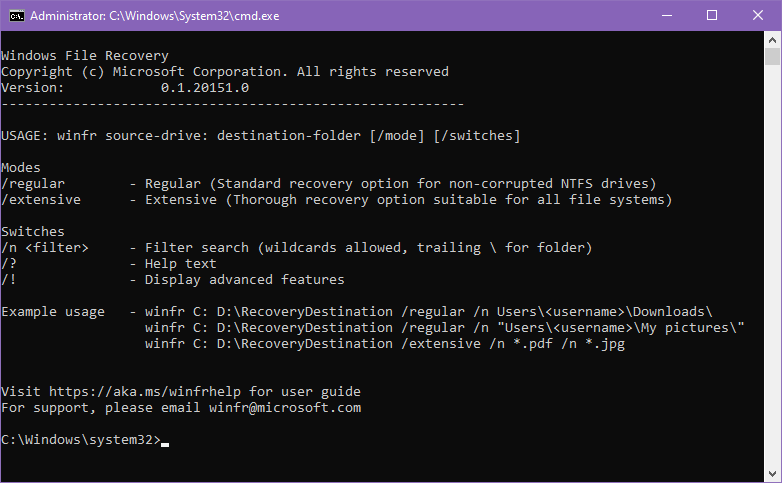Click the /extensive mode text
This screenshot has height=483, width=782.
pyautogui.click(x=41, y=200)
